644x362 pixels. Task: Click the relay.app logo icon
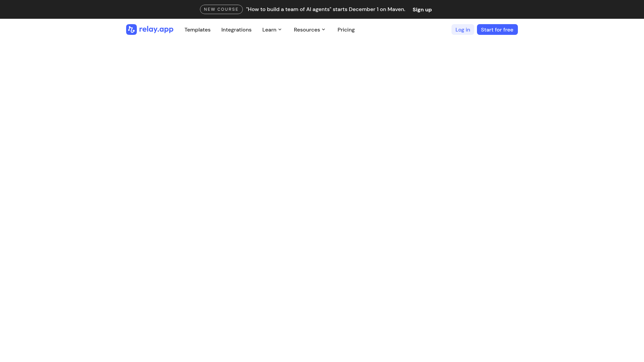click(131, 29)
